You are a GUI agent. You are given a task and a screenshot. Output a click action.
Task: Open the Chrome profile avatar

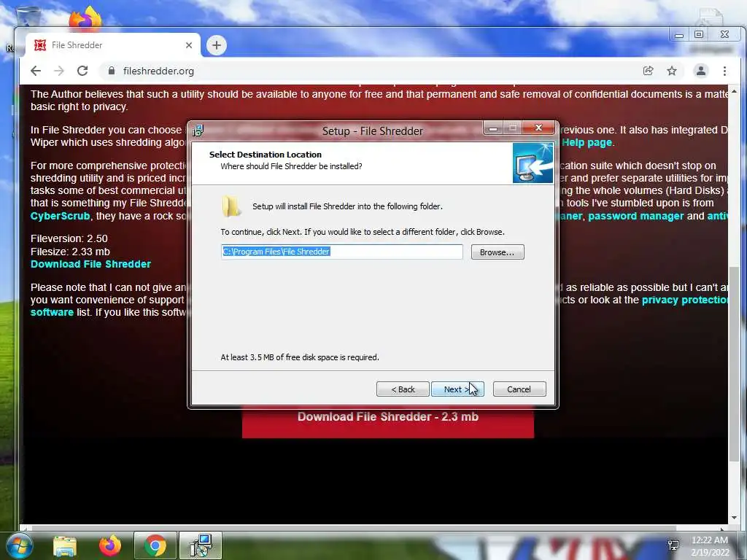[701, 71]
